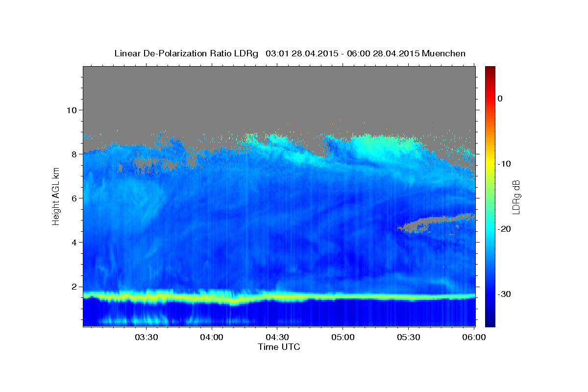This screenshot has width=588, height=392.
Task: Click the height tick label '10'
Action: tap(72, 110)
